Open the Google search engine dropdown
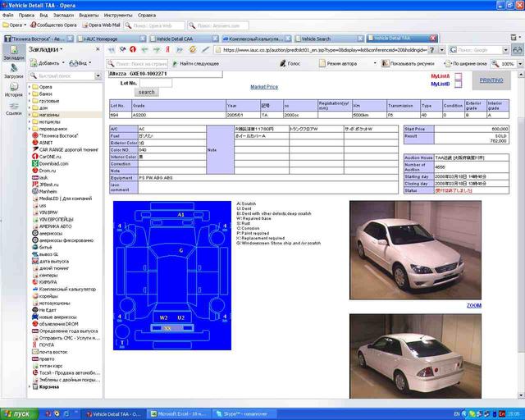Screen dimensions: 525x420 pyautogui.click(x=505, y=50)
